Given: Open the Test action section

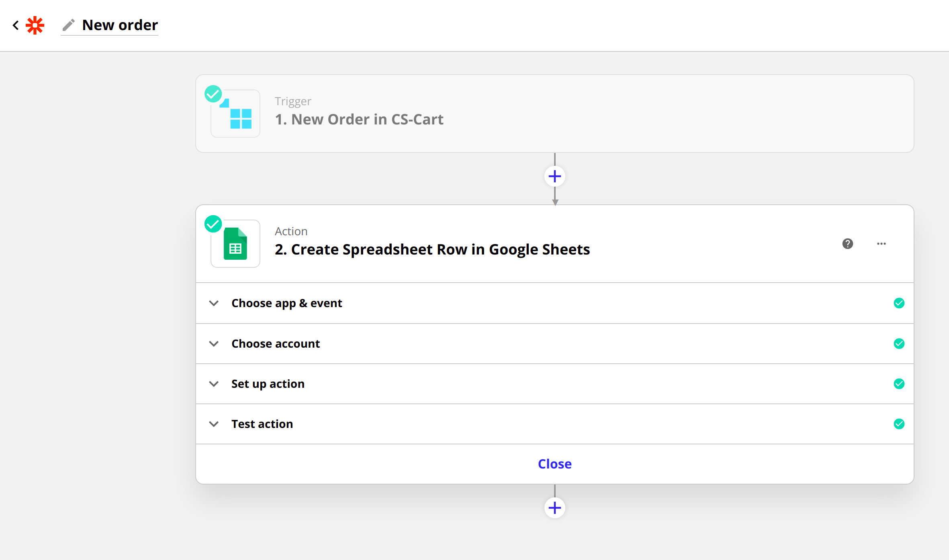Looking at the screenshot, I should [x=262, y=424].
